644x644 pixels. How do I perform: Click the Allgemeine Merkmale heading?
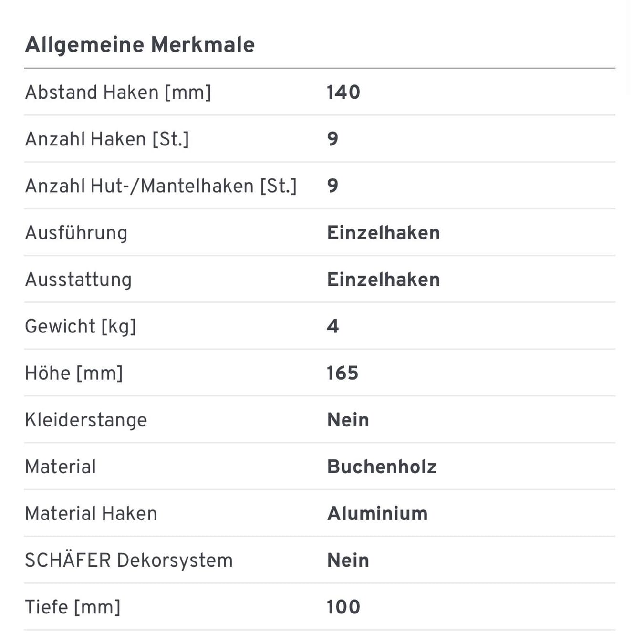tap(140, 45)
